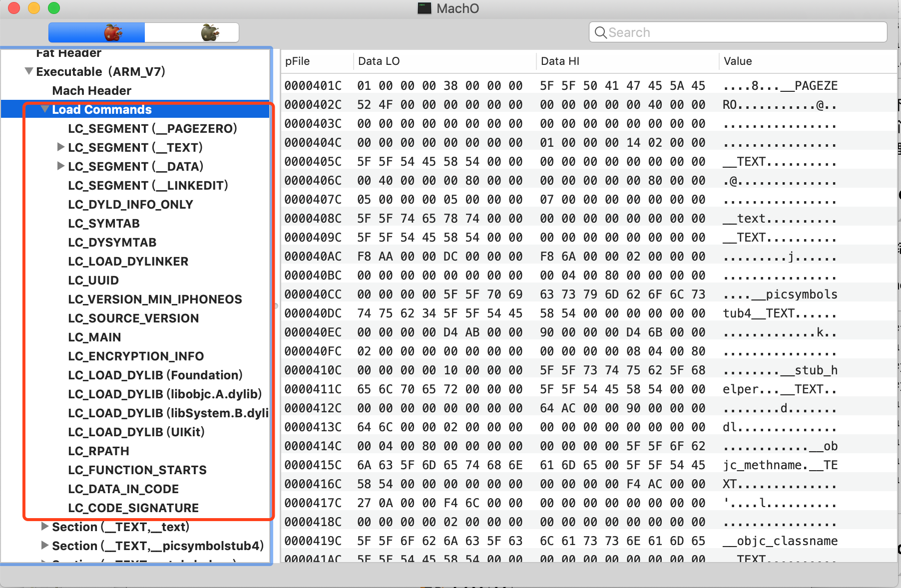Image resolution: width=901 pixels, height=588 pixels.
Task: Click value 'elper...__TEXT..'
Action: [x=780, y=389]
